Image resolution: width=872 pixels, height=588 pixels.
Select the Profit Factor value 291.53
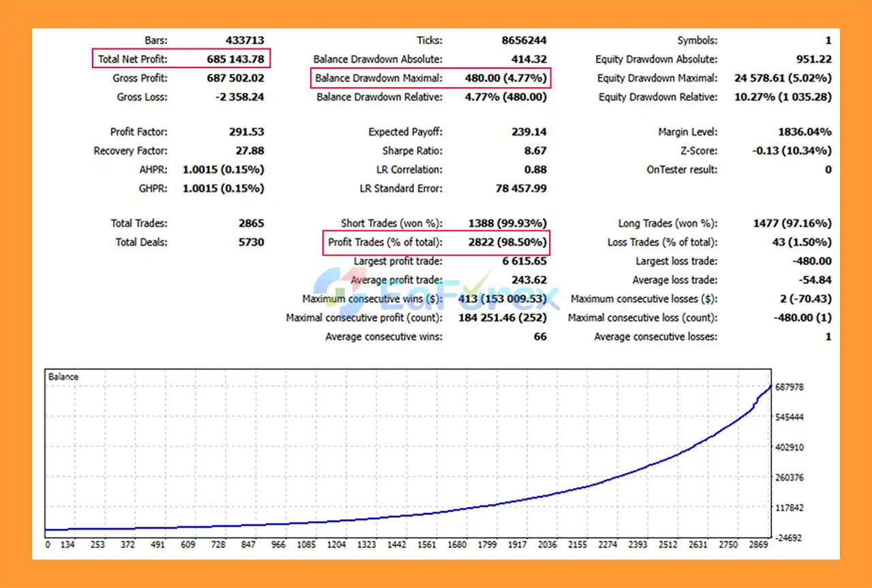click(x=246, y=132)
